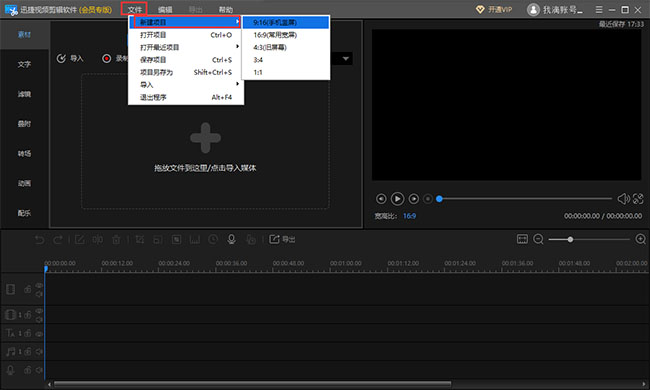Mute the music track speaker
650x390 pixels.
(39, 351)
